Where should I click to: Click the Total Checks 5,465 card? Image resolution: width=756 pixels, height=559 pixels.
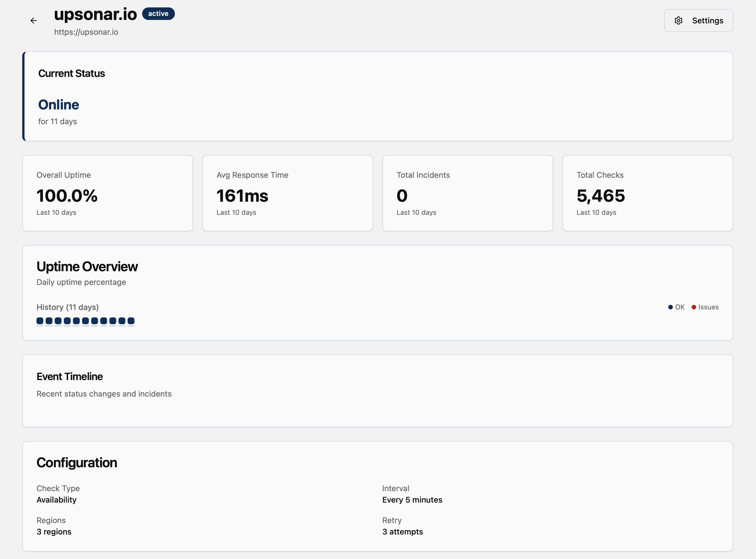click(x=647, y=193)
